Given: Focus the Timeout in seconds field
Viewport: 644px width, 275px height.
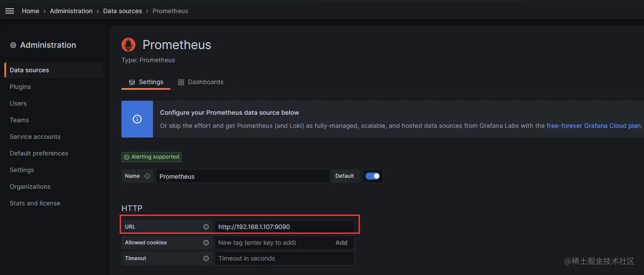Looking at the screenshot, I should coord(284,258).
